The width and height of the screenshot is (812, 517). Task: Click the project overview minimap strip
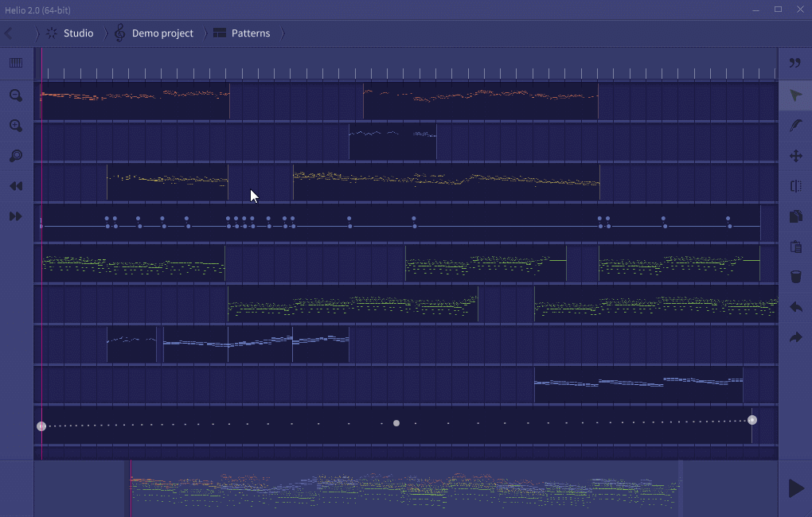coord(398,485)
